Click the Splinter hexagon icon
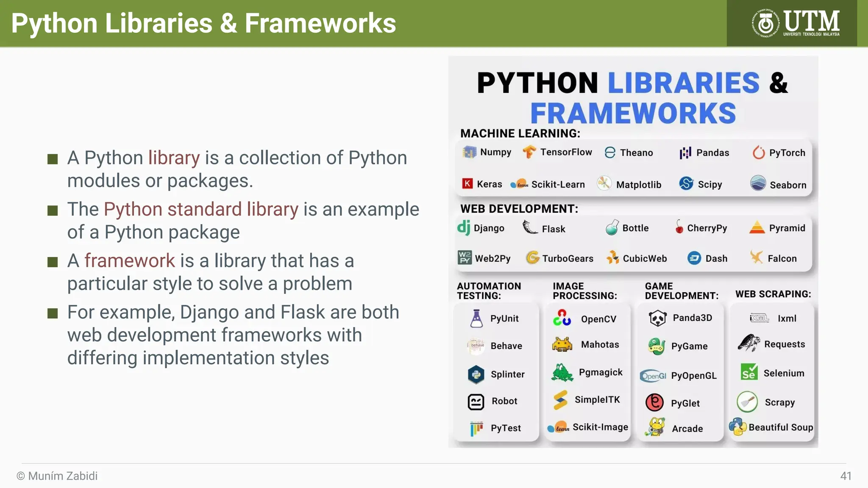The image size is (868, 488). (x=476, y=374)
